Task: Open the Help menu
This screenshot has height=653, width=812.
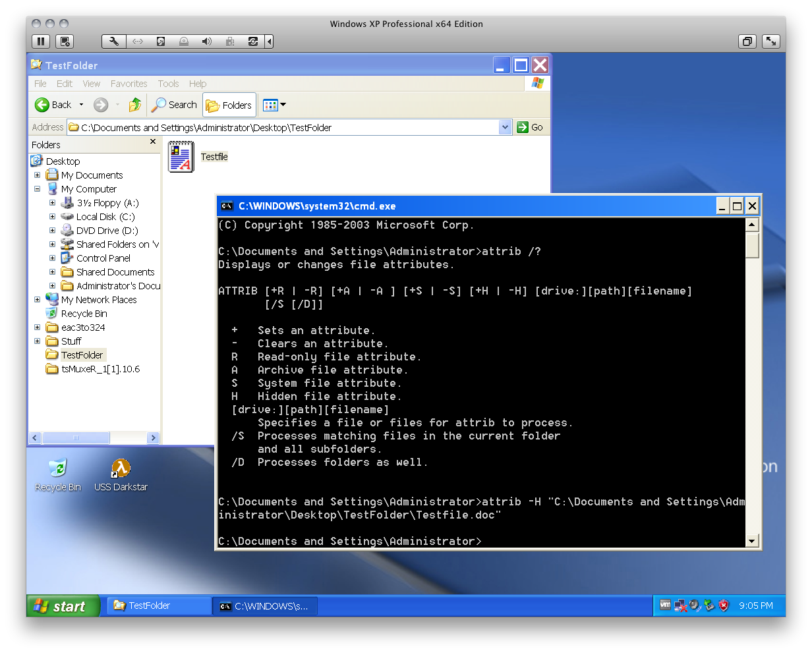Action: coord(198,84)
